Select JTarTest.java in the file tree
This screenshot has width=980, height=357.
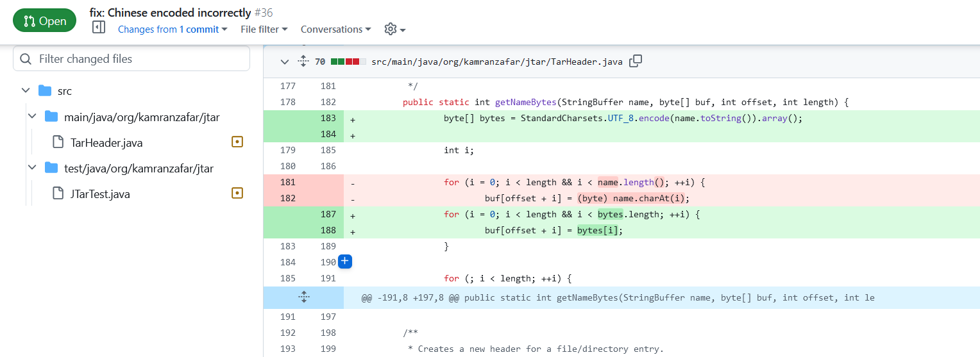pyautogui.click(x=100, y=194)
